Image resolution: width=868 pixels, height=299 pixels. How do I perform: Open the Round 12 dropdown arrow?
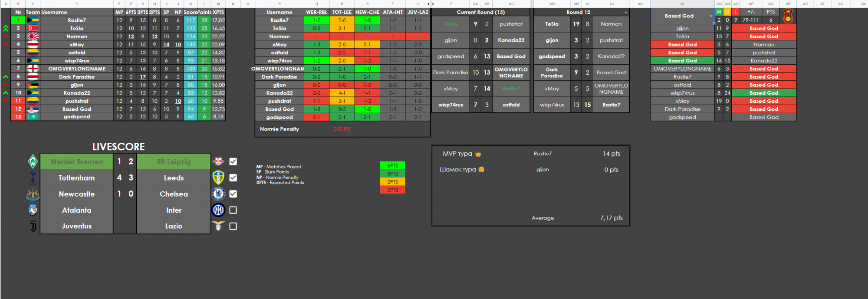[x=625, y=13]
